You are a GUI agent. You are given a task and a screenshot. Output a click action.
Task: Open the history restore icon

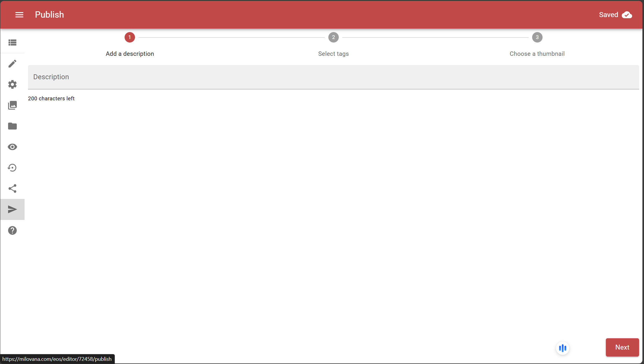click(12, 168)
